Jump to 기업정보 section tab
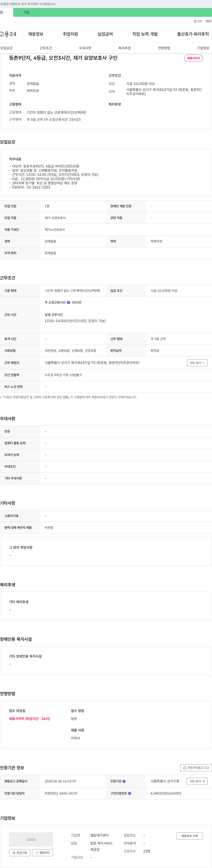Viewport: 212px width, 868px height. (203, 48)
